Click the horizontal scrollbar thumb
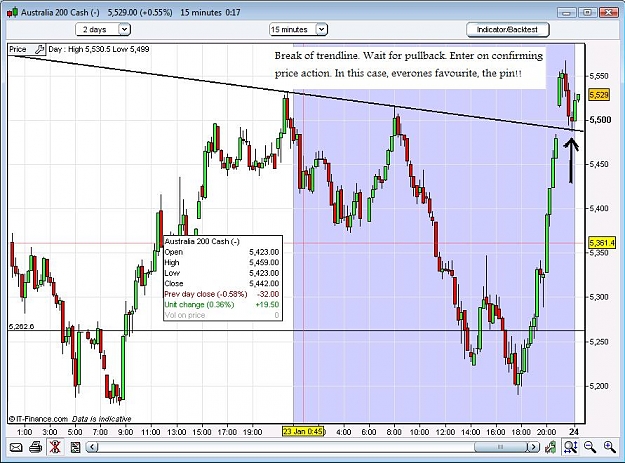This screenshot has width=625, height=463. coord(501,447)
